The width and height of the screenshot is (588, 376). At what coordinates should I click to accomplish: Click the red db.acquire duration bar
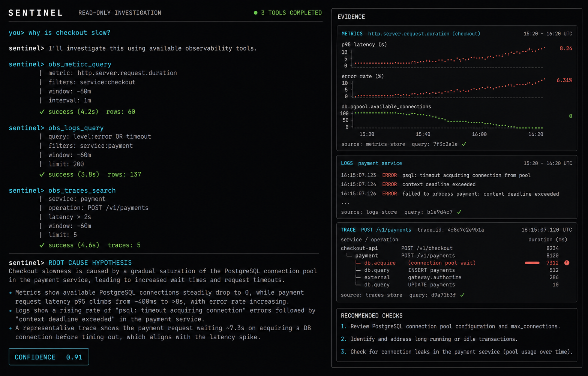[x=532, y=263]
